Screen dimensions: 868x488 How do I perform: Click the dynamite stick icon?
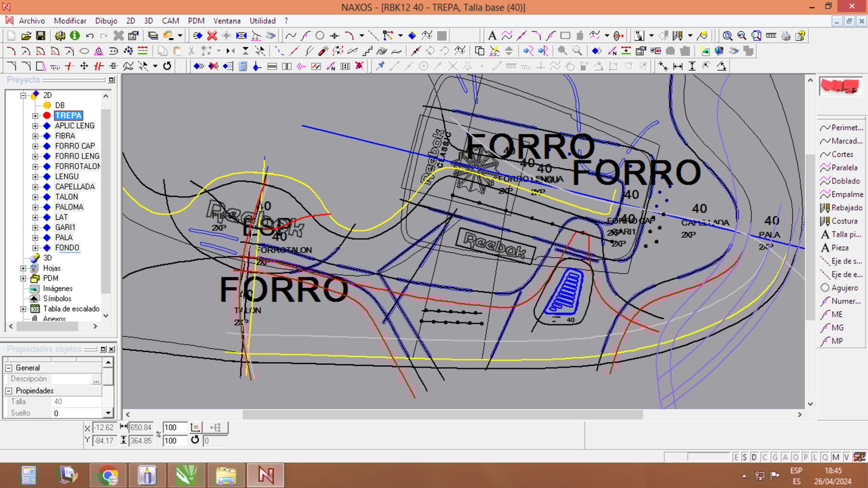[323, 51]
